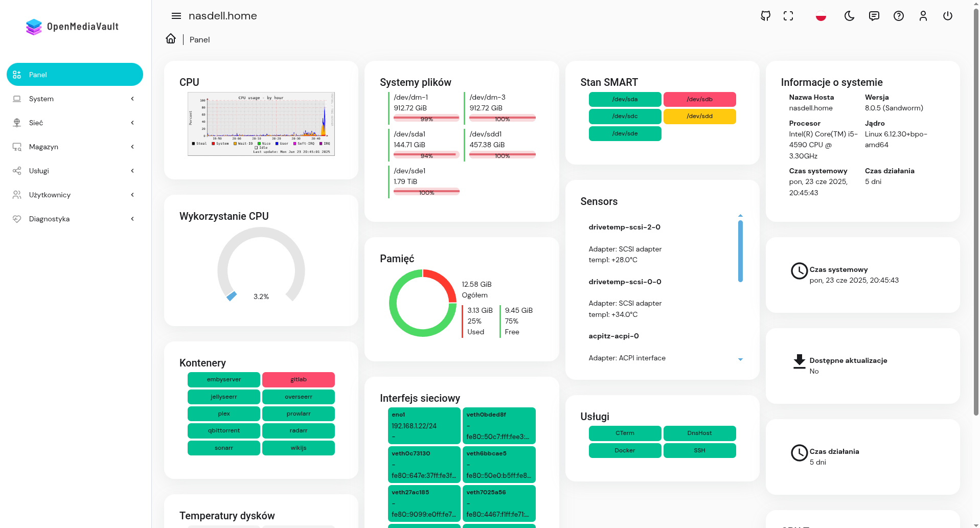Image resolution: width=980 pixels, height=528 pixels.
Task: Expand the Diagnostyka menu chevron
Action: click(132, 219)
